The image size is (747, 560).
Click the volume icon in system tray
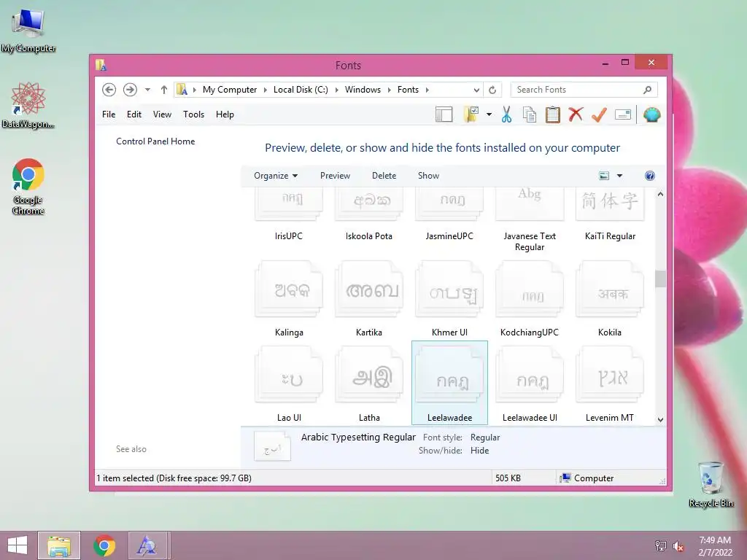click(x=678, y=545)
